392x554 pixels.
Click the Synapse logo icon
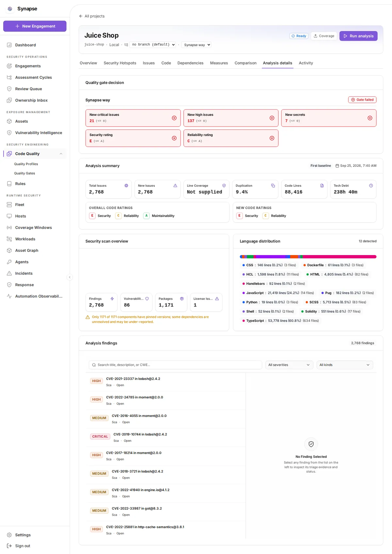pyautogui.click(x=10, y=9)
